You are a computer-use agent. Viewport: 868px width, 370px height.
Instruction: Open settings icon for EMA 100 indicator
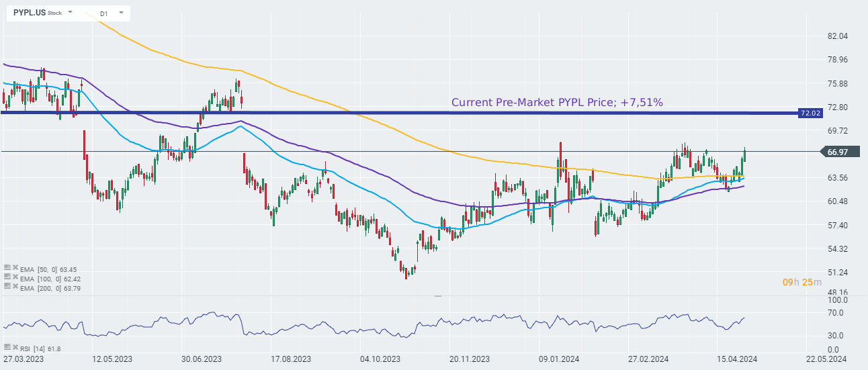coord(7,278)
